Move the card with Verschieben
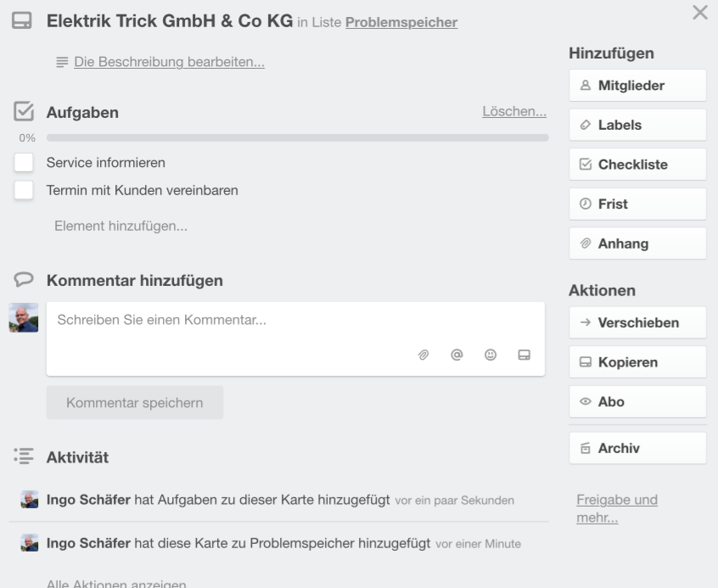Image resolution: width=718 pixels, height=588 pixels. pyautogui.click(x=637, y=323)
